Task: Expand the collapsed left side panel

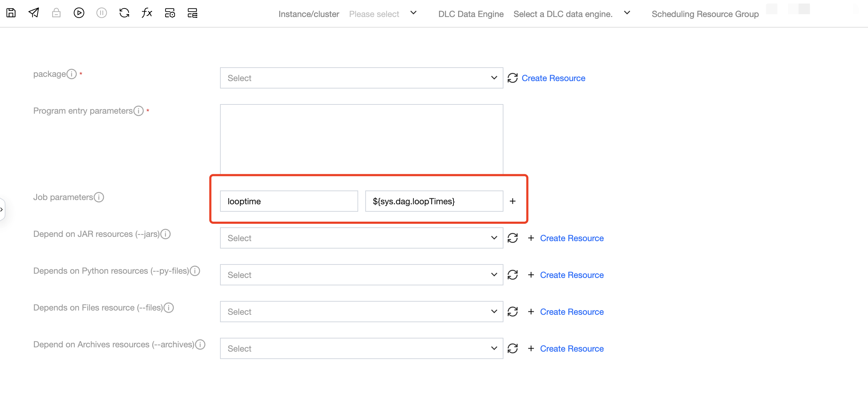Action: point(2,209)
